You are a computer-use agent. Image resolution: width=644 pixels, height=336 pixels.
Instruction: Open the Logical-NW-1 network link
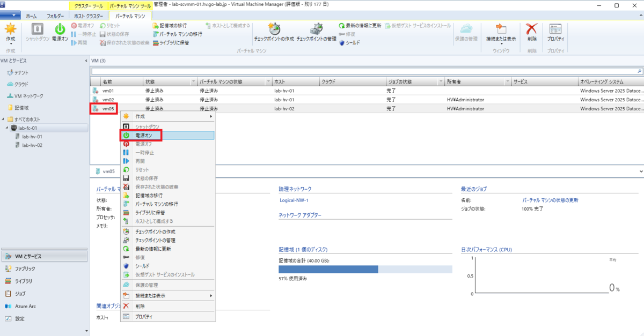(294, 200)
